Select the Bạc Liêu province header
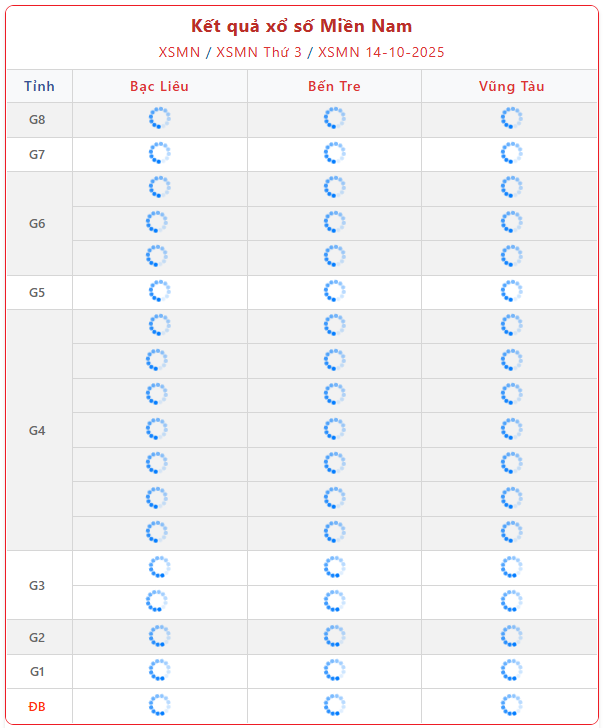This screenshot has height=728, width=603. tap(159, 86)
